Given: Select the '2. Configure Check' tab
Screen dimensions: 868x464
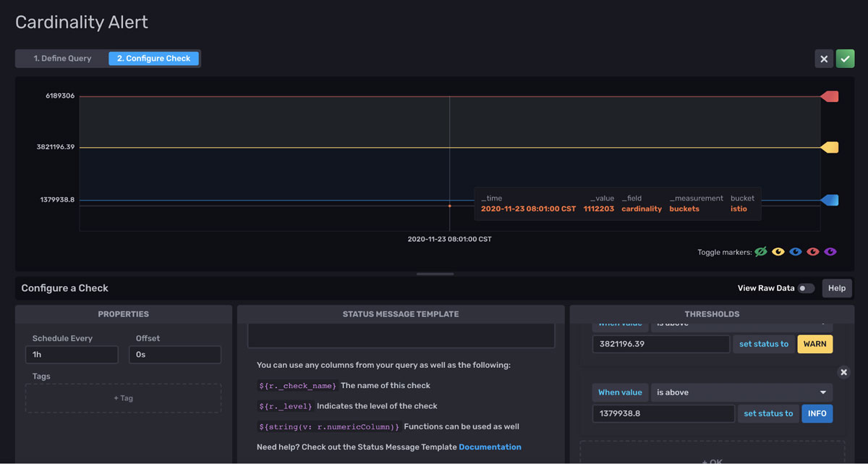Looking at the screenshot, I should click(x=153, y=58).
